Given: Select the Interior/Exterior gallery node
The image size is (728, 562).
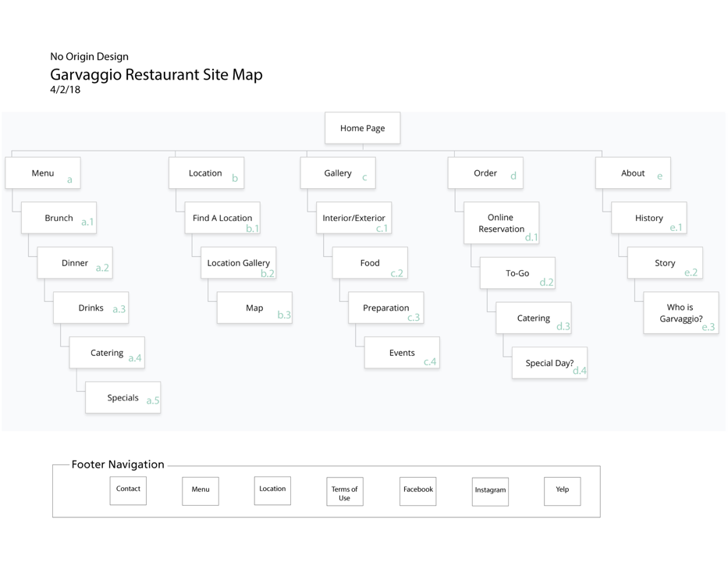Looking at the screenshot, I should click(354, 219).
